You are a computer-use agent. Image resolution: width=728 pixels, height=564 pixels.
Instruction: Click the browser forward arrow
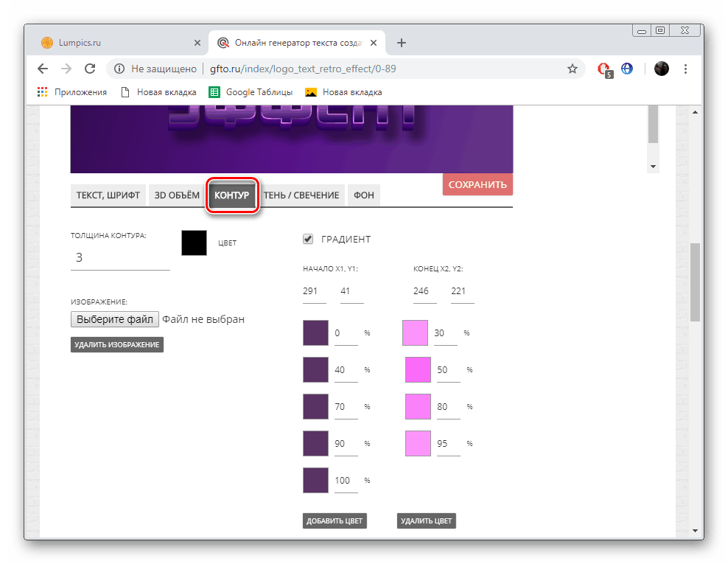66,69
